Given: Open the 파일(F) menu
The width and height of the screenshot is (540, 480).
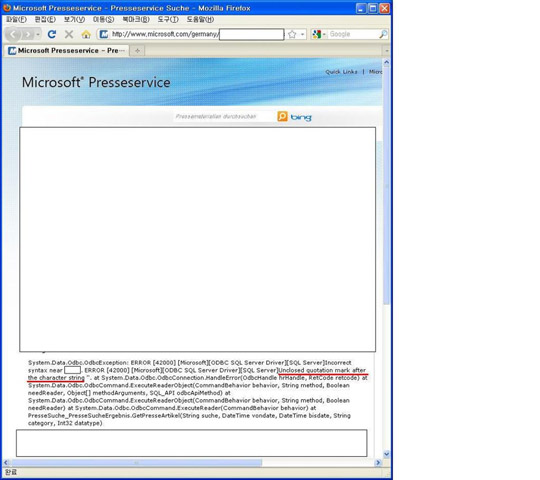Looking at the screenshot, I should point(16,19).
